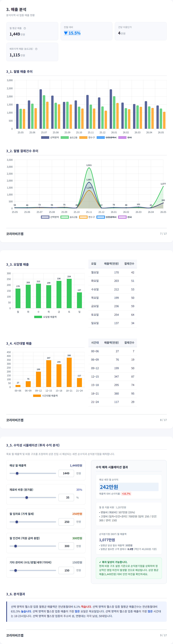Viewport: 173px width, 644px height.
Task: Click the 기타 관리비 slider handle
Action: point(15,570)
